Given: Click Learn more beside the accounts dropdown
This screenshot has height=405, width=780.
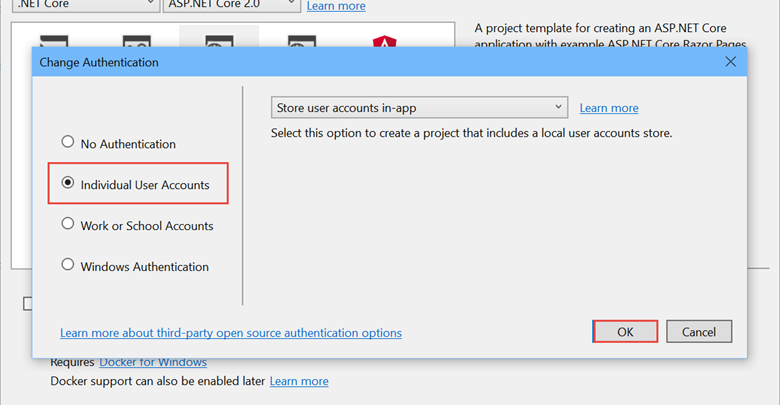Looking at the screenshot, I should pyautogui.click(x=609, y=108).
